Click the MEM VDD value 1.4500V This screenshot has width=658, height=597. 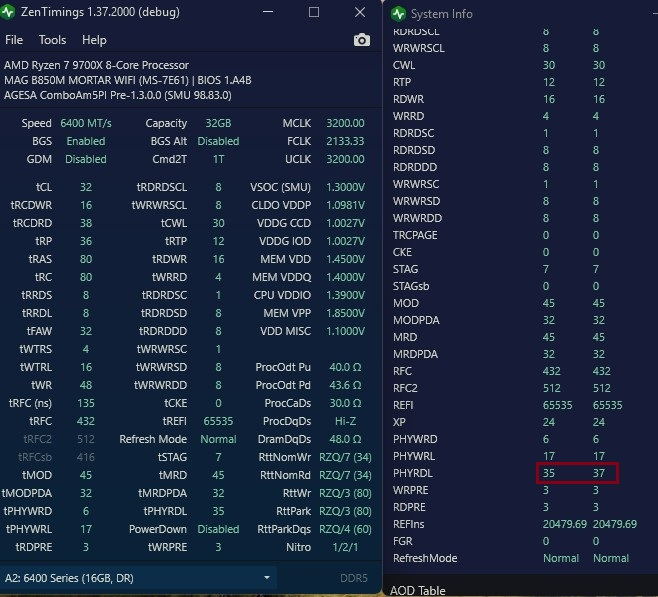tap(345, 259)
